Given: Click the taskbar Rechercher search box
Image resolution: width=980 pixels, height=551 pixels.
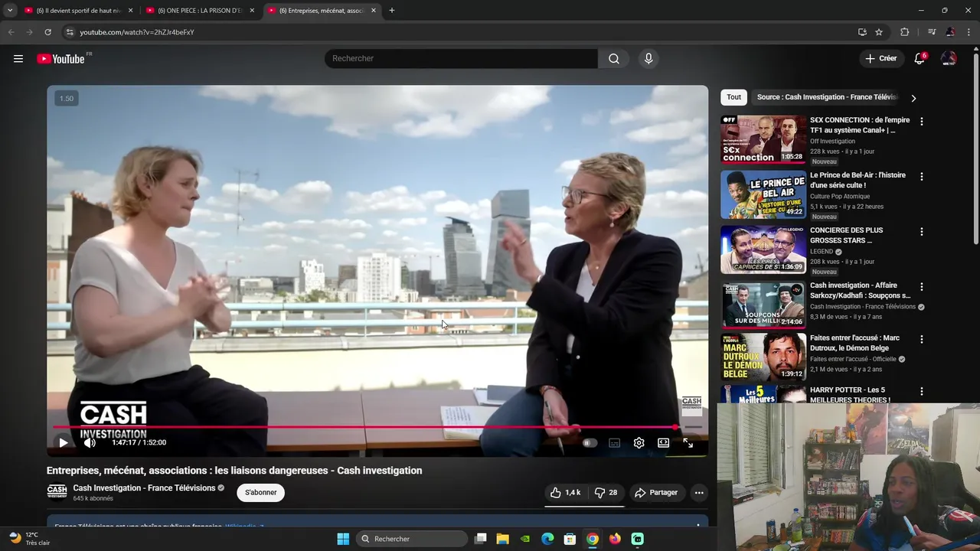Looking at the screenshot, I should click(412, 539).
